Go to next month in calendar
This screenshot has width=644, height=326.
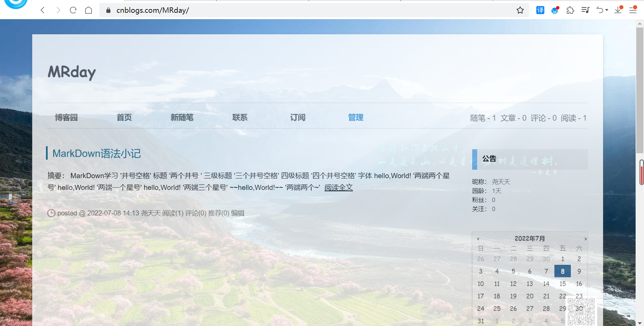click(x=585, y=239)
